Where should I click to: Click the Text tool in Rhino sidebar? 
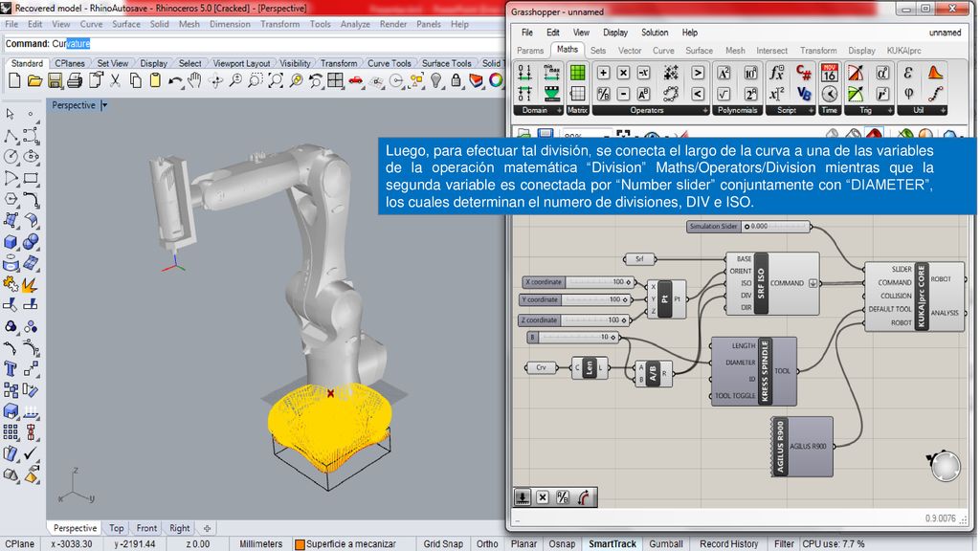click(11, 369)
